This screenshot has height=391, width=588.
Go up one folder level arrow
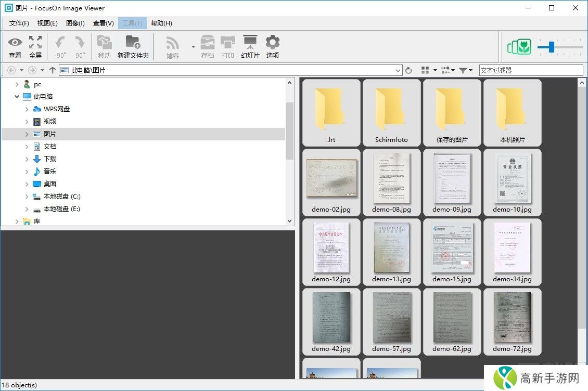(52, 70)
